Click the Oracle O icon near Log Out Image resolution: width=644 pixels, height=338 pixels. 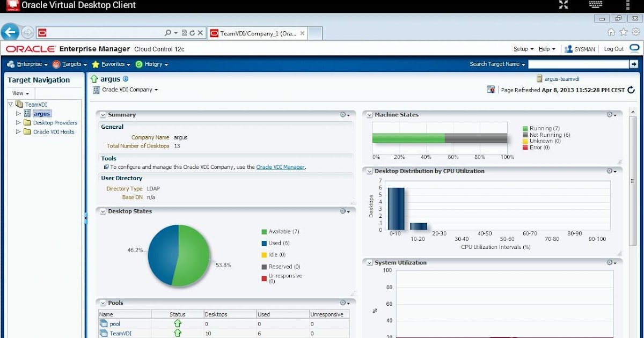click(x=634, y=48)
